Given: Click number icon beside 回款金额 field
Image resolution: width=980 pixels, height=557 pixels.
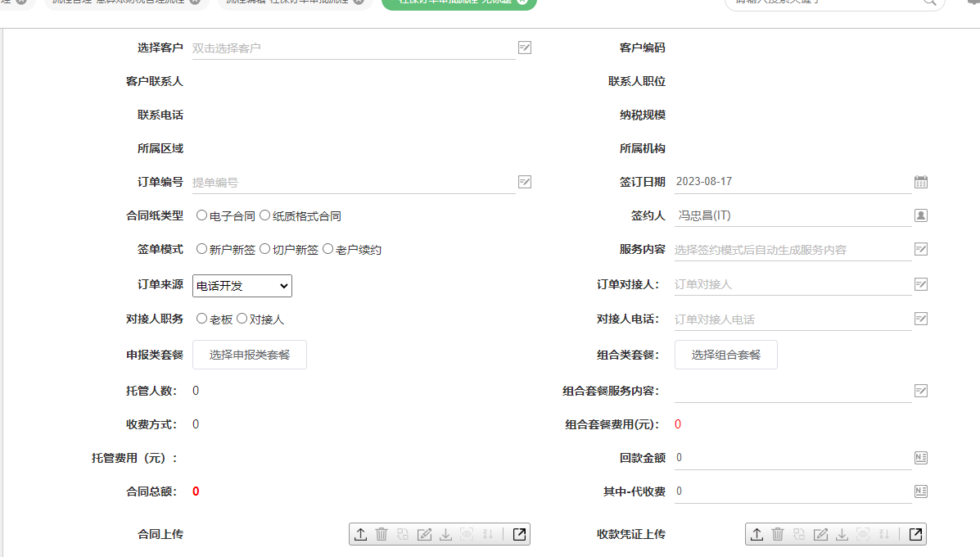Looking at the screenshot, I should point(920,458).
